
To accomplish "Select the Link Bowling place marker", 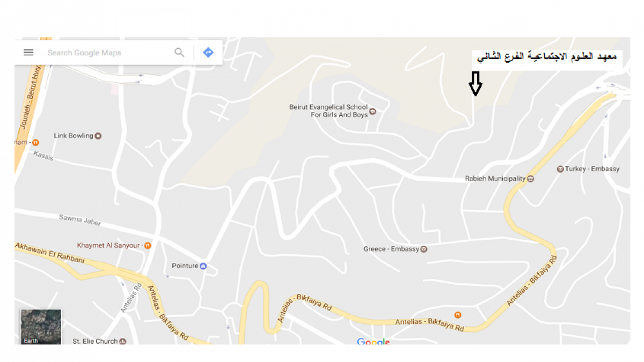I will coord(98,136).
